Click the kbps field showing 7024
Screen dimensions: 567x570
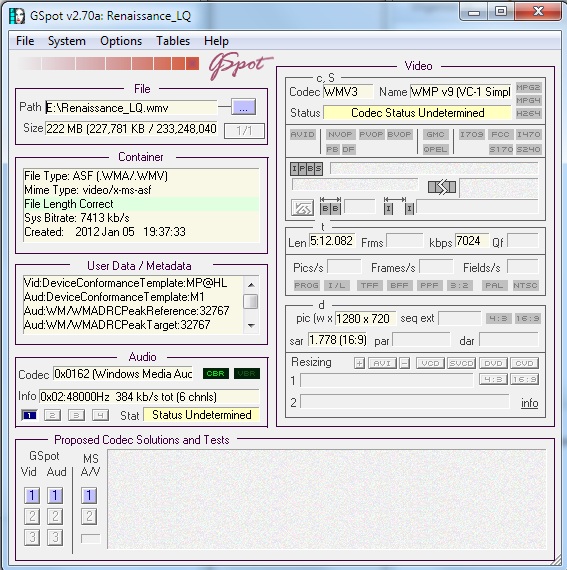472,241
